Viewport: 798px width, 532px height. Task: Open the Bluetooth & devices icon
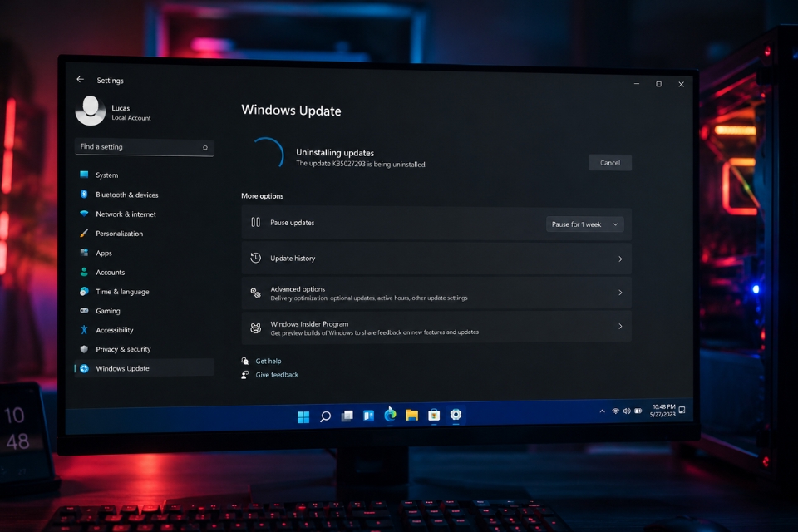[x=85, y=194]
